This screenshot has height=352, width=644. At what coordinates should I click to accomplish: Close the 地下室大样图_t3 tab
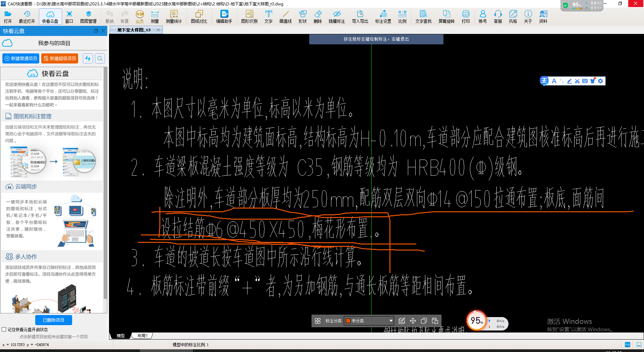coord(158,30)
